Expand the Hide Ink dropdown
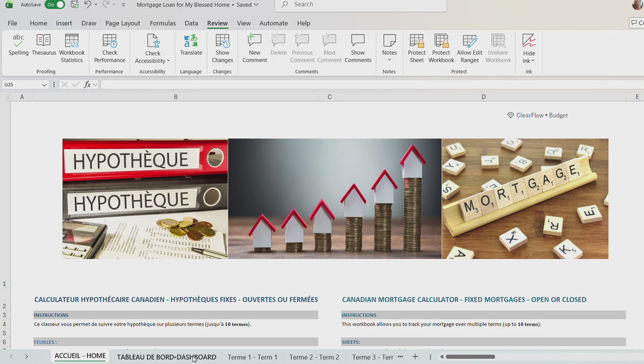 [x=528, y=48]
